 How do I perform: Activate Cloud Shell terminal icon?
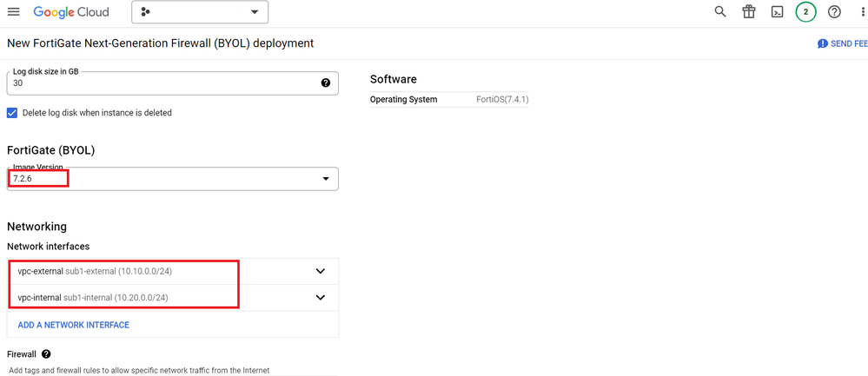pyautogui.click(x=777, y=12)
